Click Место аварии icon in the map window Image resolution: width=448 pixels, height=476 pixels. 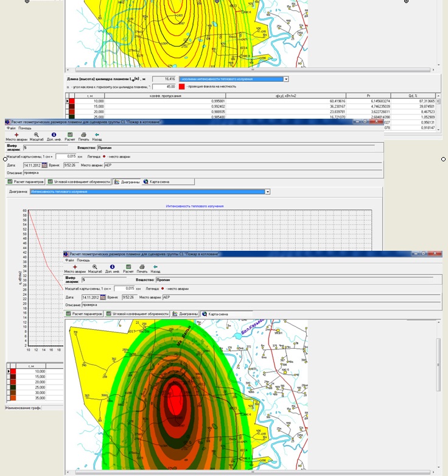pos(75,266)
